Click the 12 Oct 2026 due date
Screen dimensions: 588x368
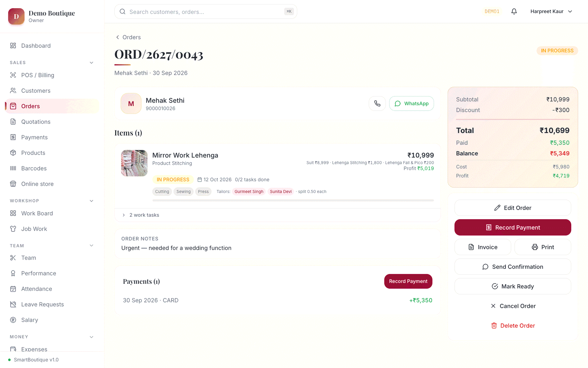[x=214, y=180]
